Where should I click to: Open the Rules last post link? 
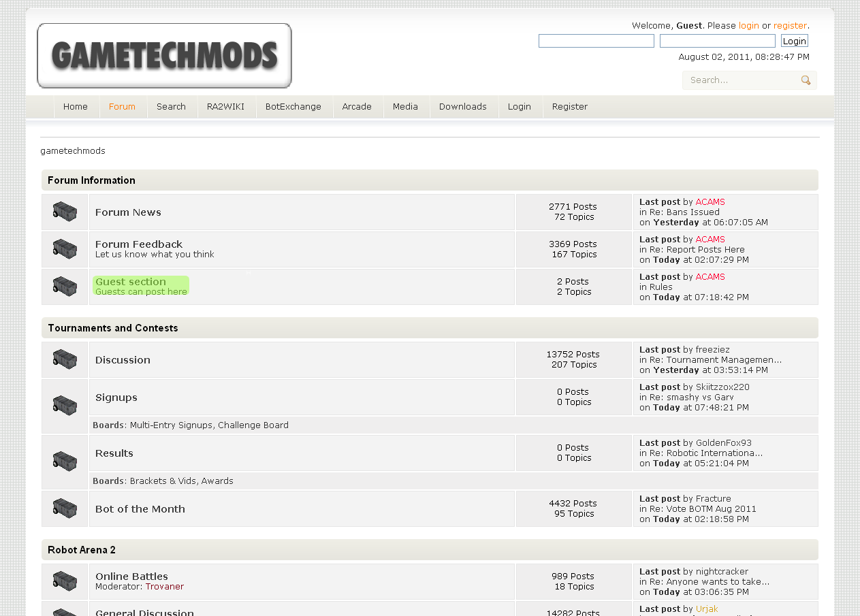tap(661, 287)
